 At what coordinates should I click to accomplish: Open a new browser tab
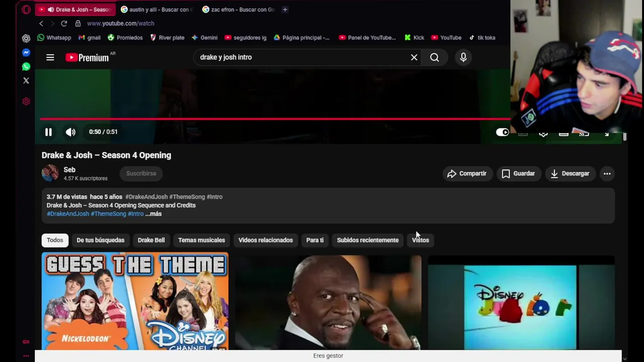click(x=285, y=10)
